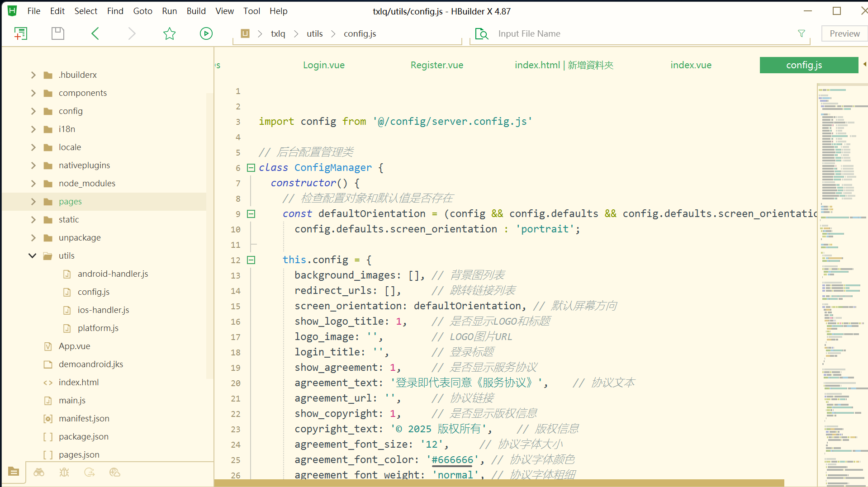Open the Build menu
Screen dimensions: 868x487
[x=196, y=11]
